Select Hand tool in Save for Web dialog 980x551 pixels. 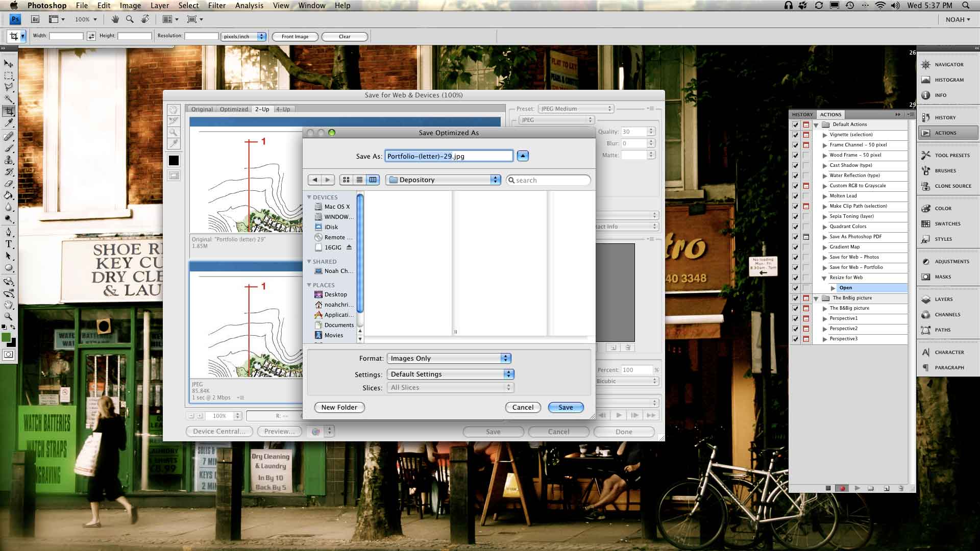(174, 110)
